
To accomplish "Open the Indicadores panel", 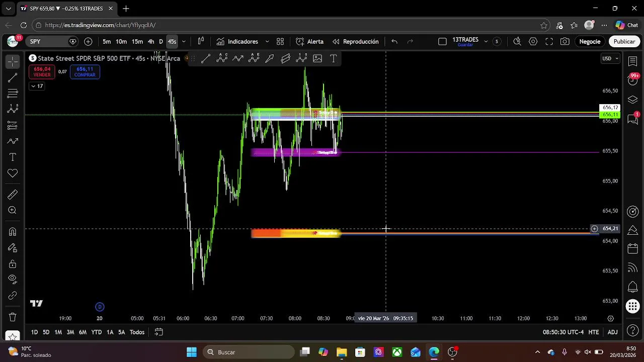I will pyautogui.click(x=237, y=42).
